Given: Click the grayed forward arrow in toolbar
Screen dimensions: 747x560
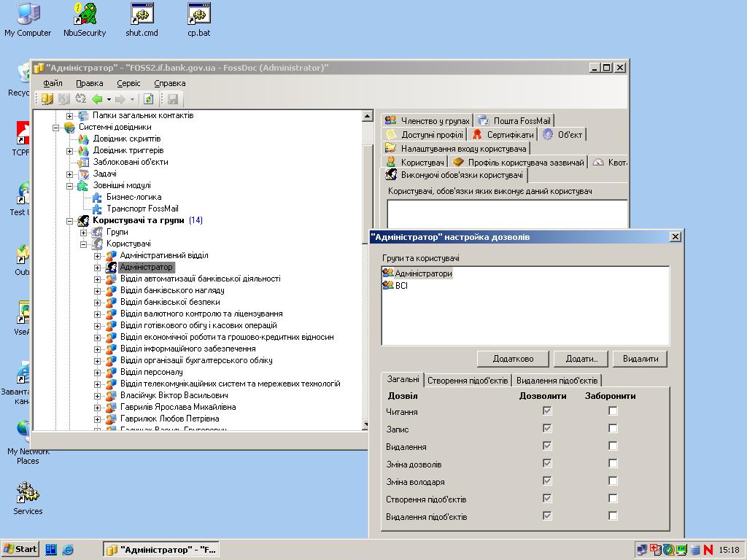Looking at the screenshot, I should tap(120, 99).
